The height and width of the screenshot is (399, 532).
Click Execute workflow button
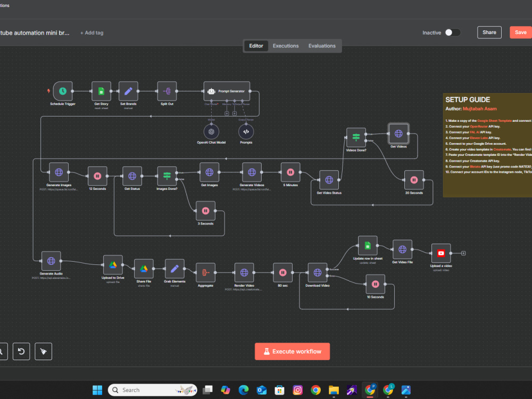292,352
